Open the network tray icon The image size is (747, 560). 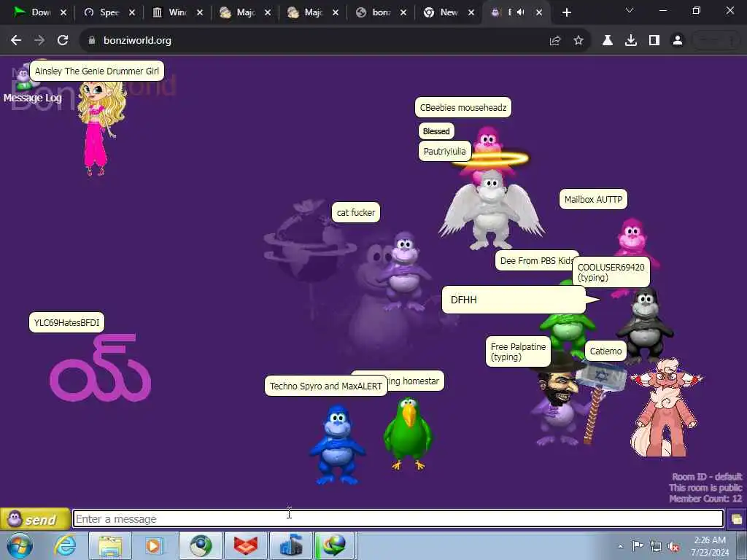[656, 546]
